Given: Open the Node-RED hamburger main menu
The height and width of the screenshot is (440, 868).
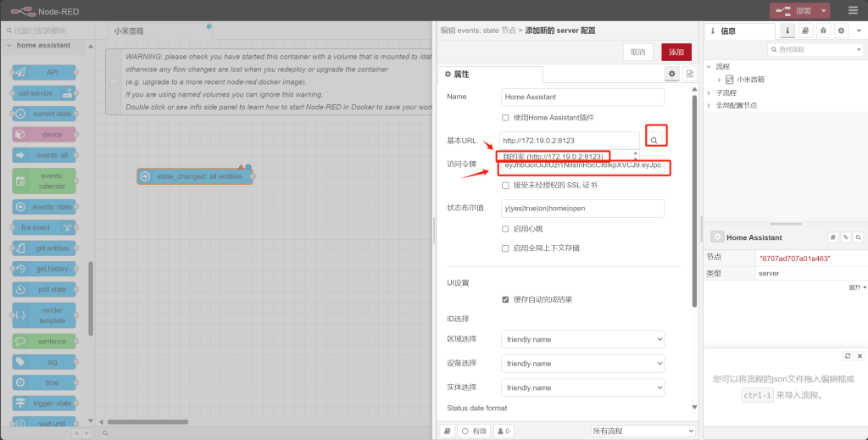Looking at the screenshot, I should click(853, 10).
